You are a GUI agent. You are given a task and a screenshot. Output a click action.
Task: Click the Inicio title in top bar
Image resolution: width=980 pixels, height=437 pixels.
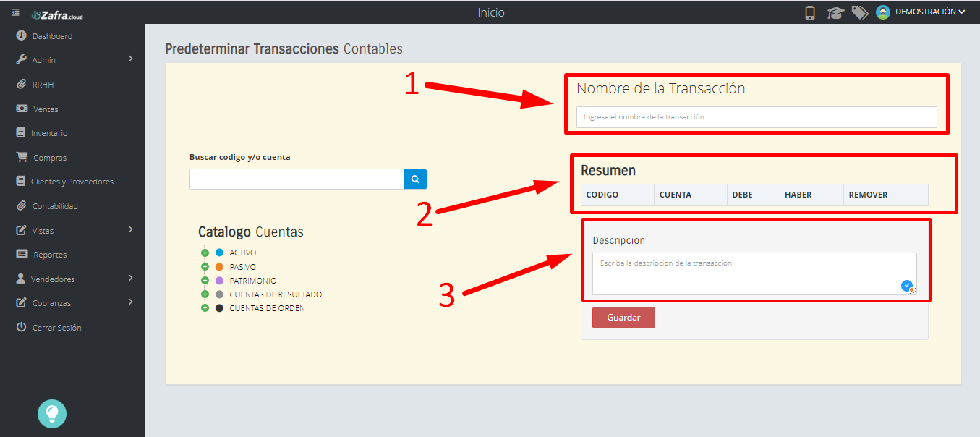(491, 12)
